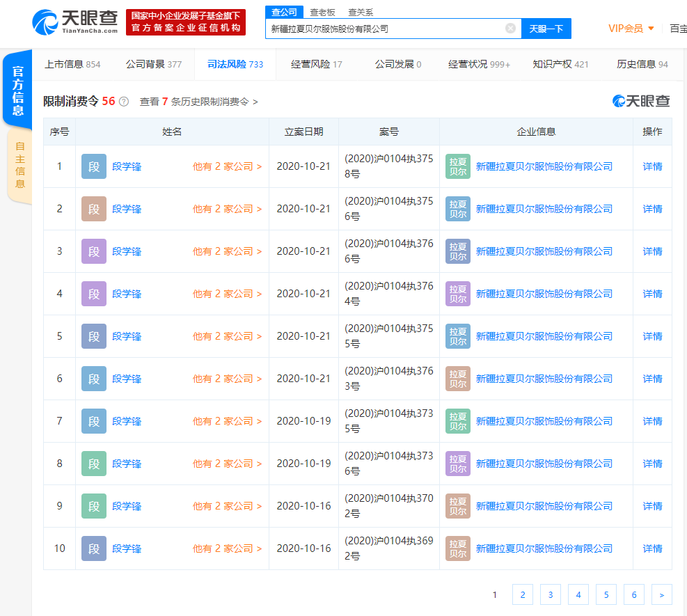Click the 拉夏贝尔 company logo in row 6
The image size is (687, 616).
[x=458, y=379]
